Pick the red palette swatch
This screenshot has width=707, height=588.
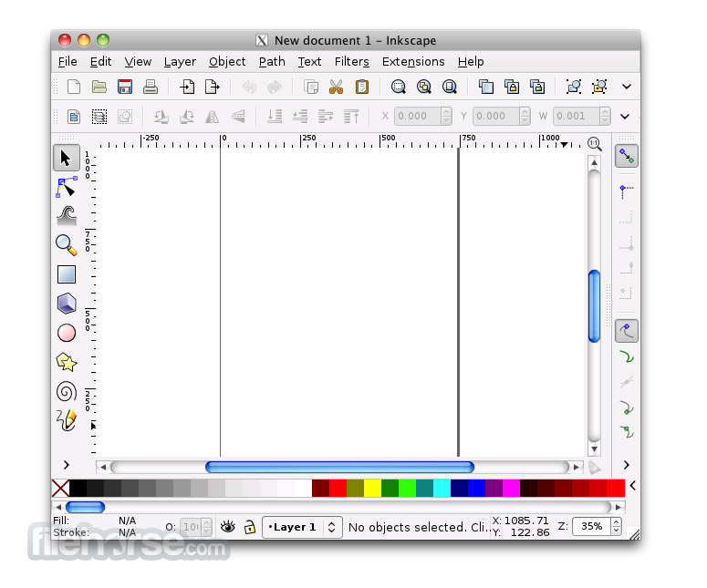point(338,489)
